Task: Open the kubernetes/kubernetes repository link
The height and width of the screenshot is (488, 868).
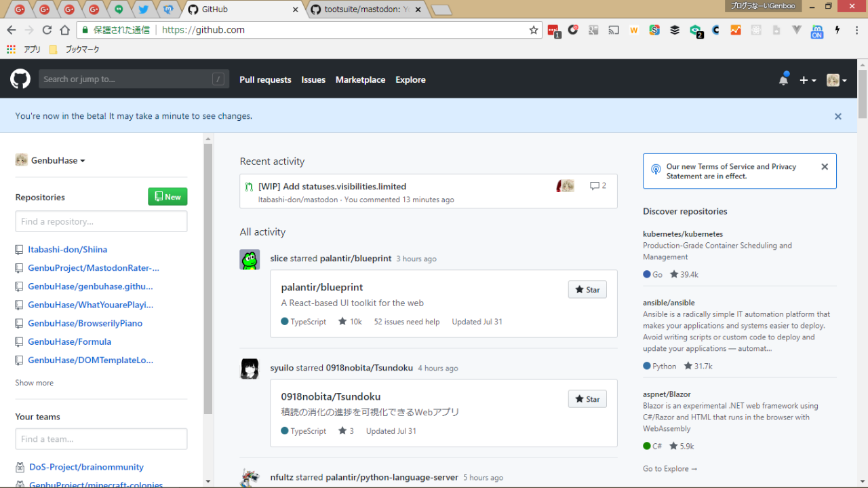Action: pos(683,234)
